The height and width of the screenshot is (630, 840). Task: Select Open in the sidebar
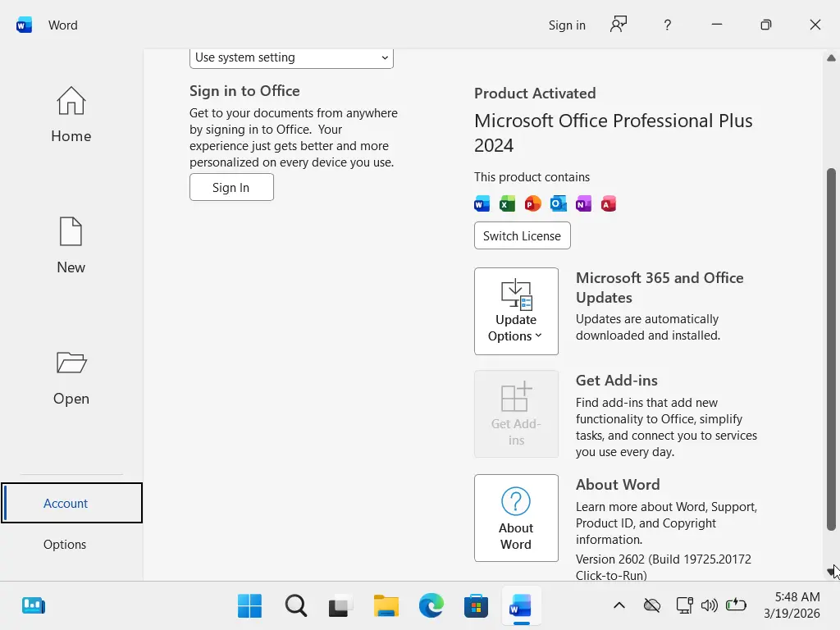coord(71,377)
